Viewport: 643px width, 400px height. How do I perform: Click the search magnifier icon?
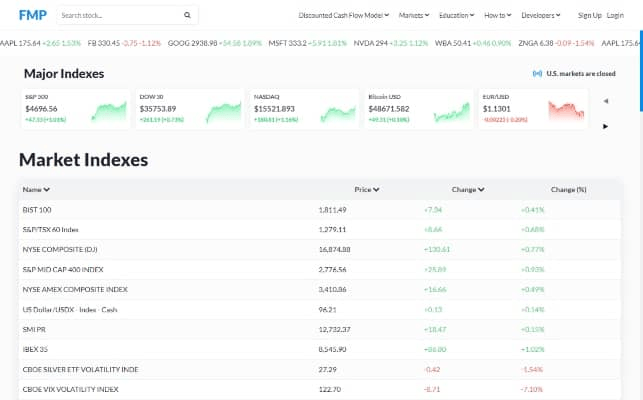tap(187, 15)
